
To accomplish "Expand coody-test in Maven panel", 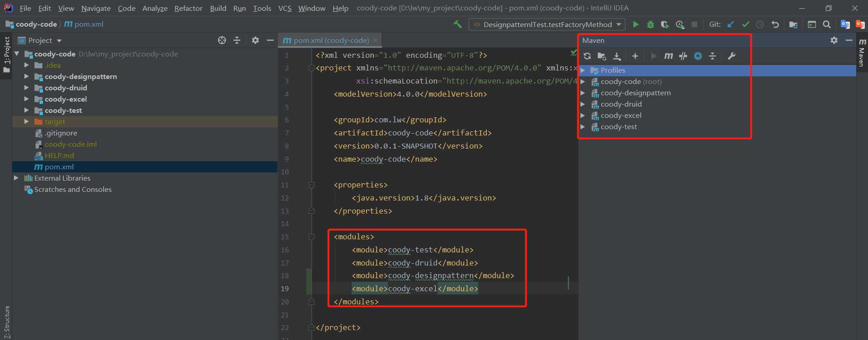I will click(583, 127).
